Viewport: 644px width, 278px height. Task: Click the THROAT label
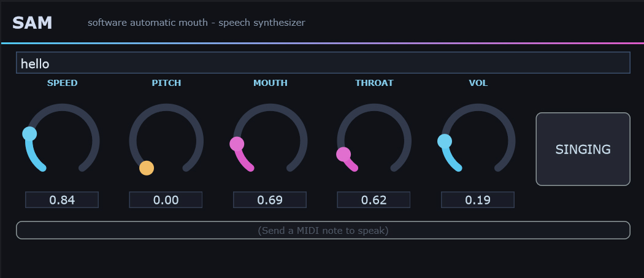click(374, 83)
